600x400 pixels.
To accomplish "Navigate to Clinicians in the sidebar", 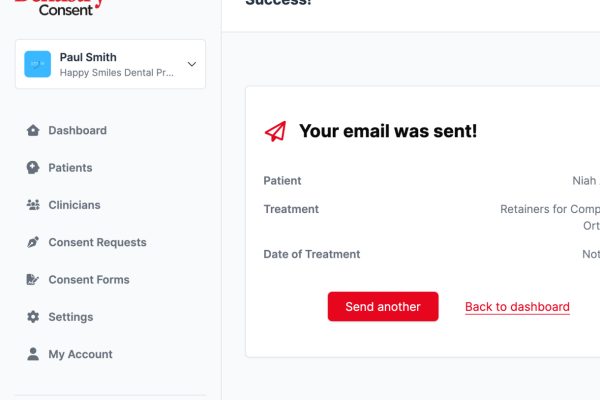I will [x=74, y=205].
